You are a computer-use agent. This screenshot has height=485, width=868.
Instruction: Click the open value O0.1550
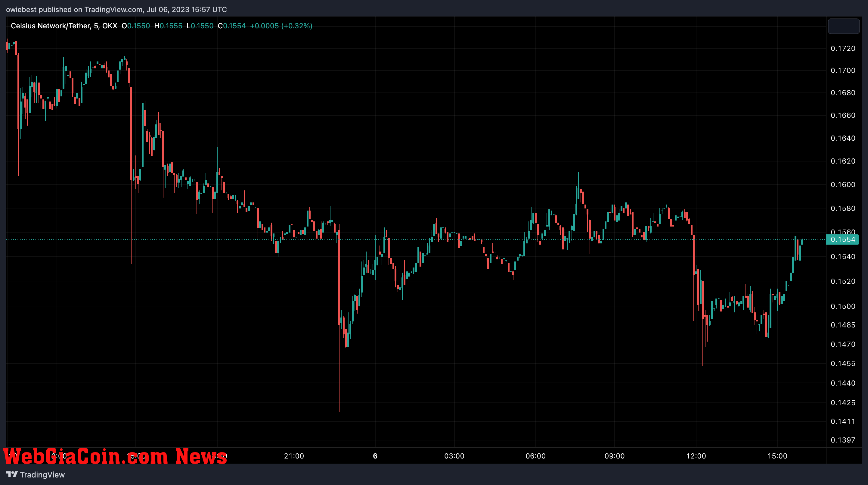click(x=136, y=26)
